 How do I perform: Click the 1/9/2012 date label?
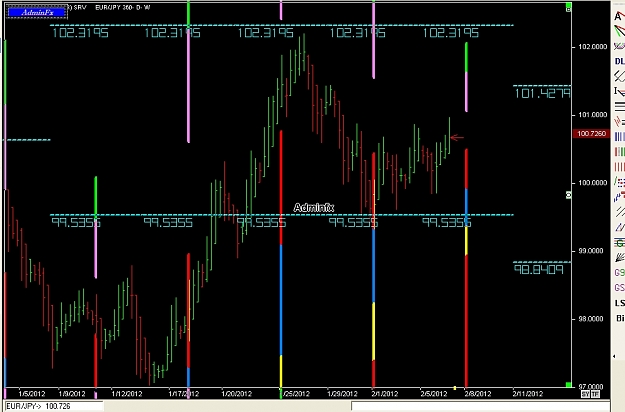point(72,394)
